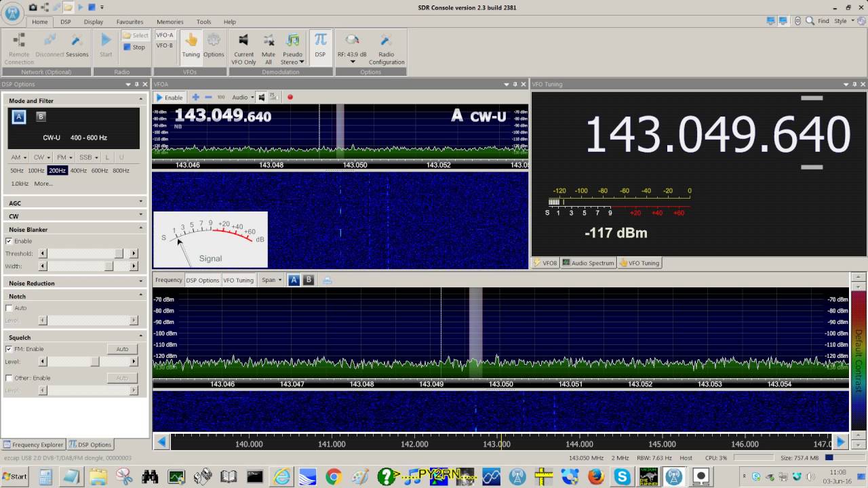Click the More... filter link
Viewport: 868px width, 488px height.
(x=43, y=184)
